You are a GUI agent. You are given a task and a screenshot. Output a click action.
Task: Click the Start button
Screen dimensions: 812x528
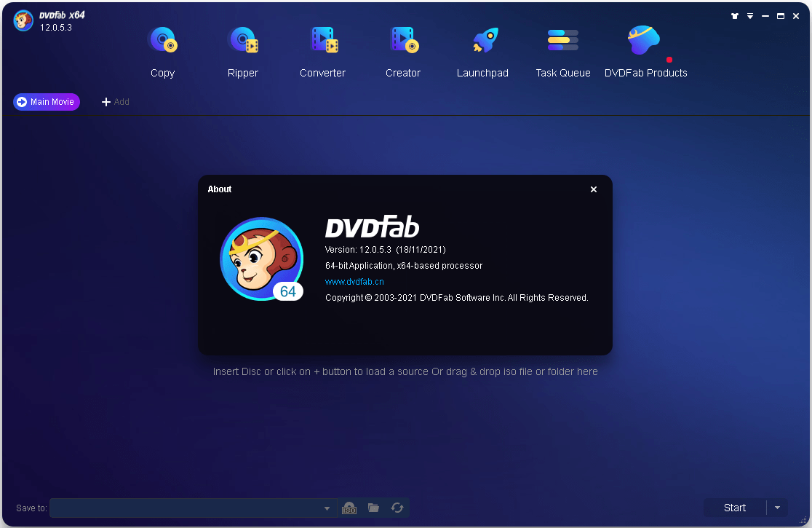(x=734, y=508)
